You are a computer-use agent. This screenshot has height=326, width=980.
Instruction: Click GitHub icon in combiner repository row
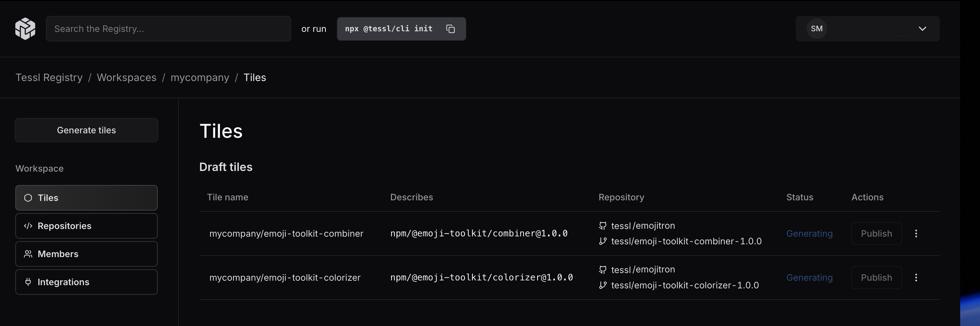[603, 226]
